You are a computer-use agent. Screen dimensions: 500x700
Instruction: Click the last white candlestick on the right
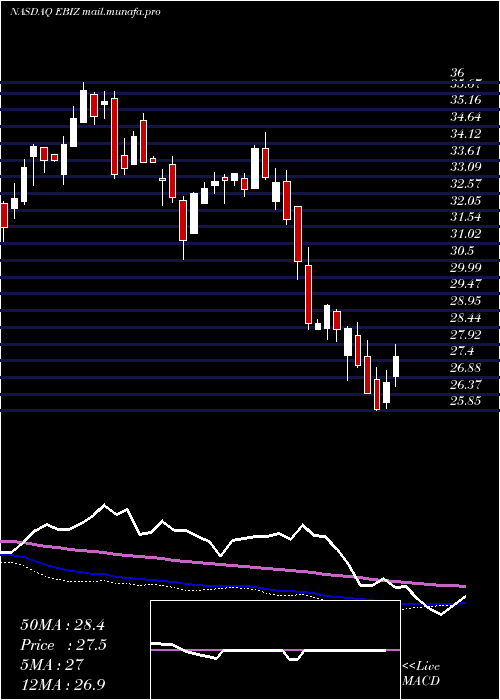coord(396,366)
